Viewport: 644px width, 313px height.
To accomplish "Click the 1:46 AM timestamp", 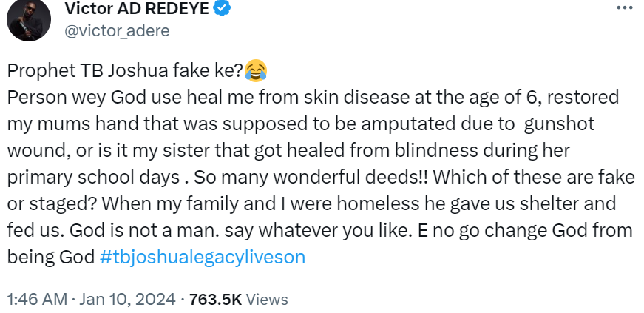I will [36, 300].
